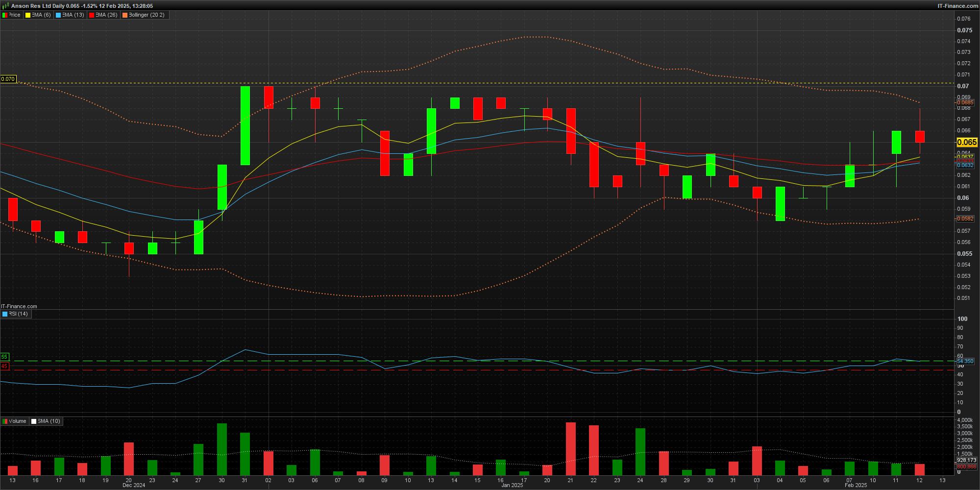Click the red RSI 45 level tag
Image resolution: width=980 pixels, height=490 pixels.
click(4, 366)
